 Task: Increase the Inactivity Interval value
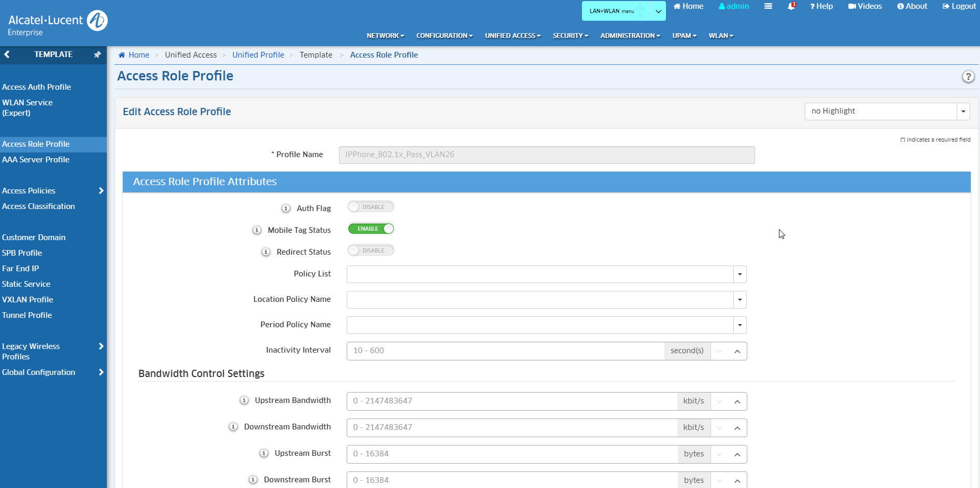click(x=737, y=351)
